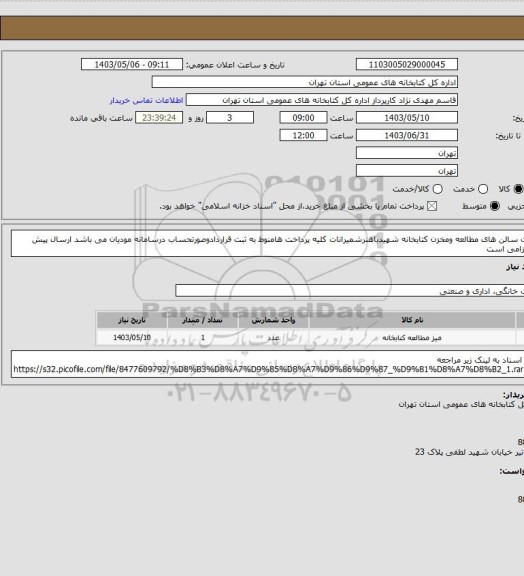Select the کالا/خدمت radio button

437,189
